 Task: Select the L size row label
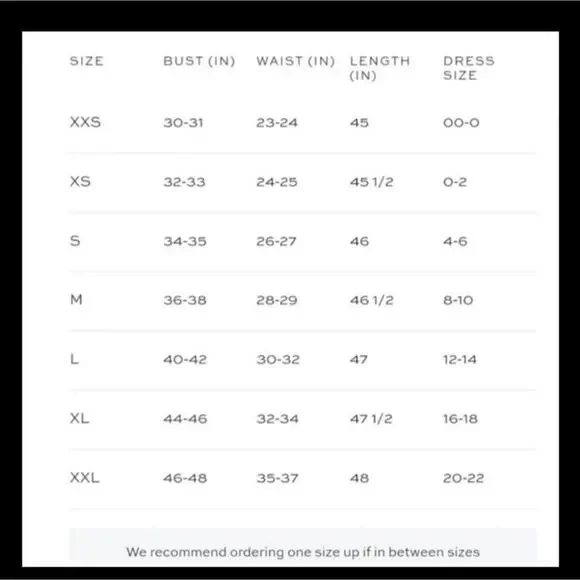pos(74,359)
